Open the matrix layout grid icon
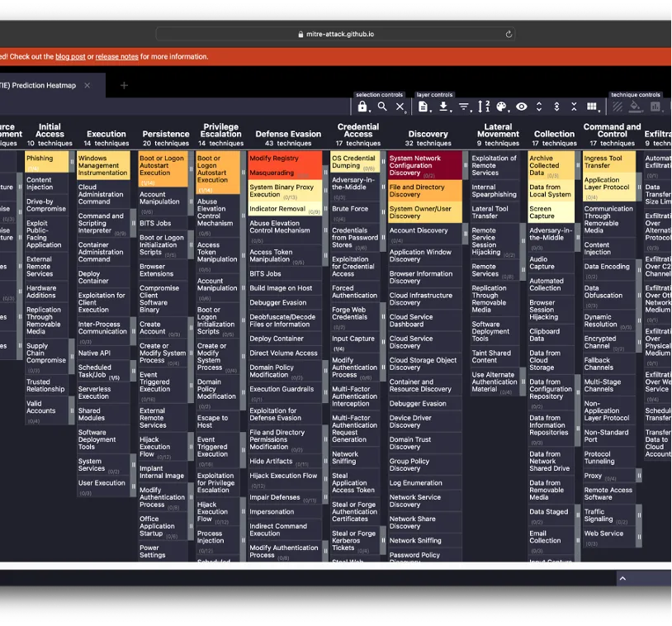The image size is (672, 626). pyautogui.click(x=592, y=107)
